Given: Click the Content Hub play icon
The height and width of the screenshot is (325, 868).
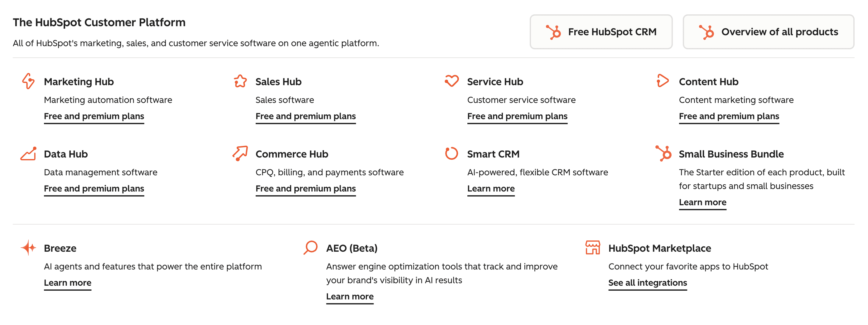Looking at the screenshot, I should [663, 81].
